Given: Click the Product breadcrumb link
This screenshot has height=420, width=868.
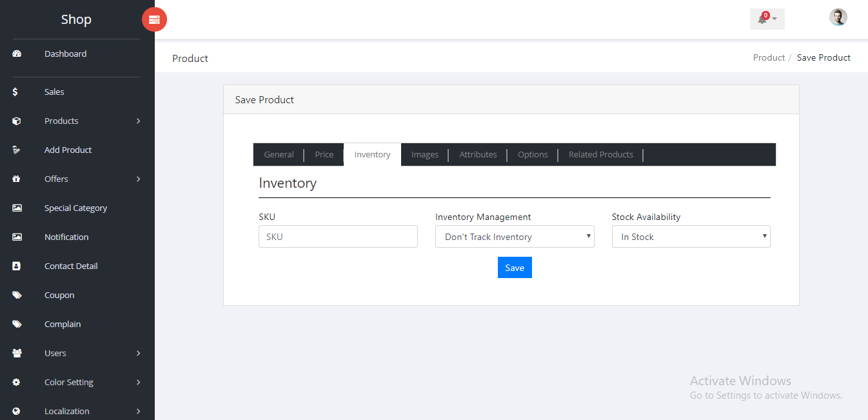Looking at the screenshot, I should coord(769,58).
